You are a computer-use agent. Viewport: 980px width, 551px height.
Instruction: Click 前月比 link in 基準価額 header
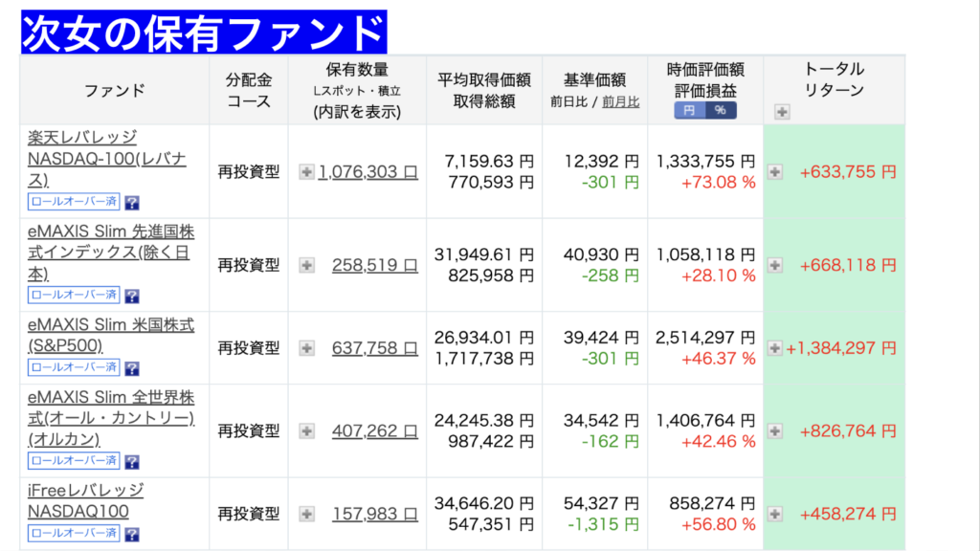tap(621, 101)
